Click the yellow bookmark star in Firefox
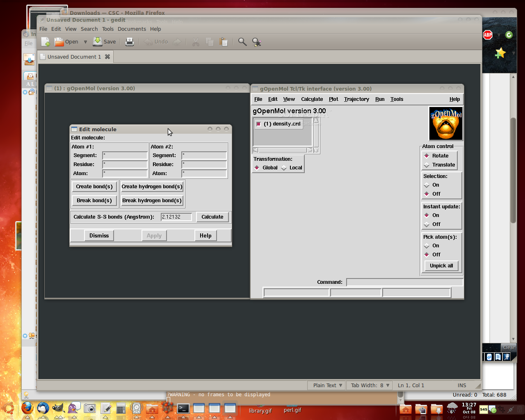 pyautogui.click(x=500, y=53)
